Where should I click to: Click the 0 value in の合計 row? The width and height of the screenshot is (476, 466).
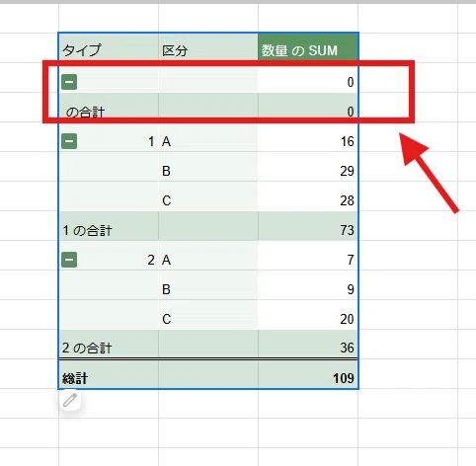tap(351, 112)
